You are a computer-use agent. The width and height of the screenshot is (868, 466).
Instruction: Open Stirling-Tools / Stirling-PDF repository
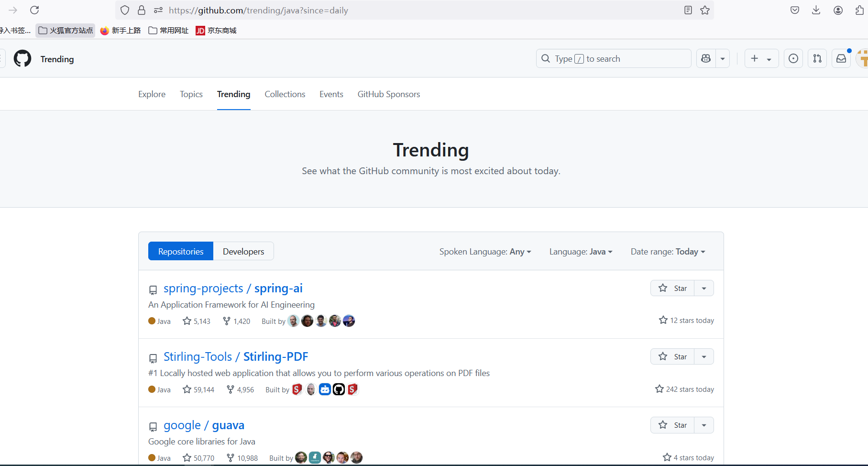pyautogui.click(x=236, y=357)
